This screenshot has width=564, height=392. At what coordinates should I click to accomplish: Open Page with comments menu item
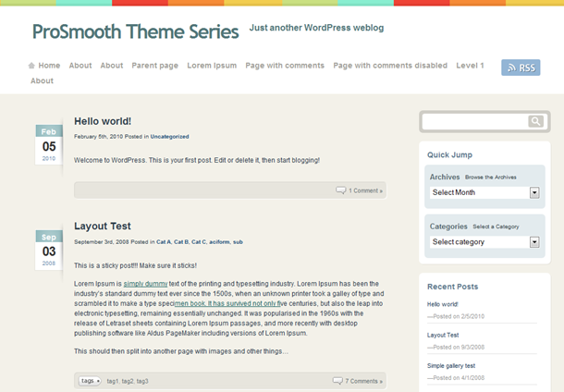[285, 66]
